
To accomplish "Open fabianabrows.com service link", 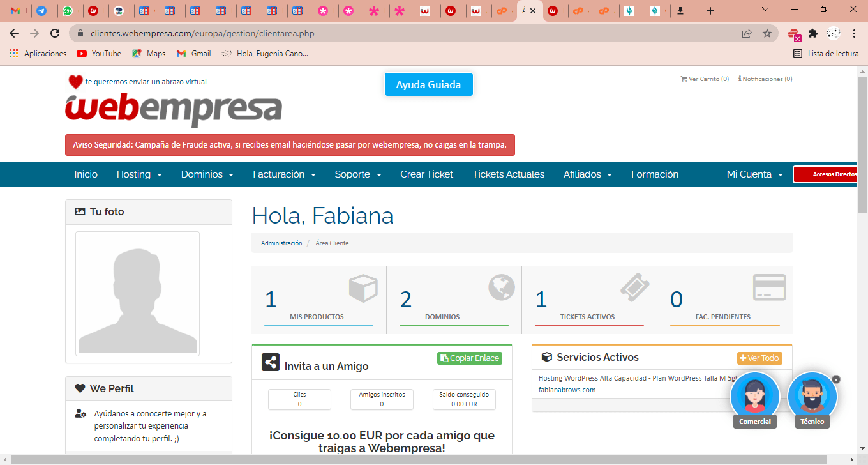I will click(x=567, y=390).
